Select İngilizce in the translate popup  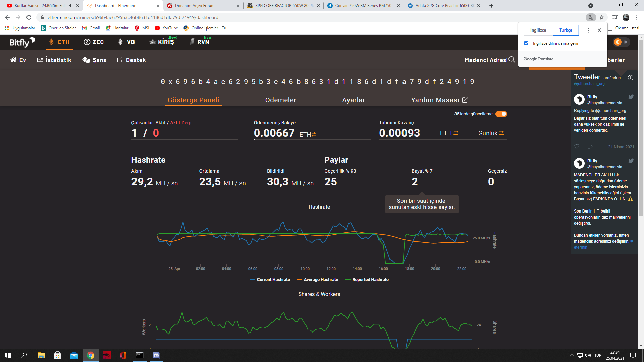point(538,30)
